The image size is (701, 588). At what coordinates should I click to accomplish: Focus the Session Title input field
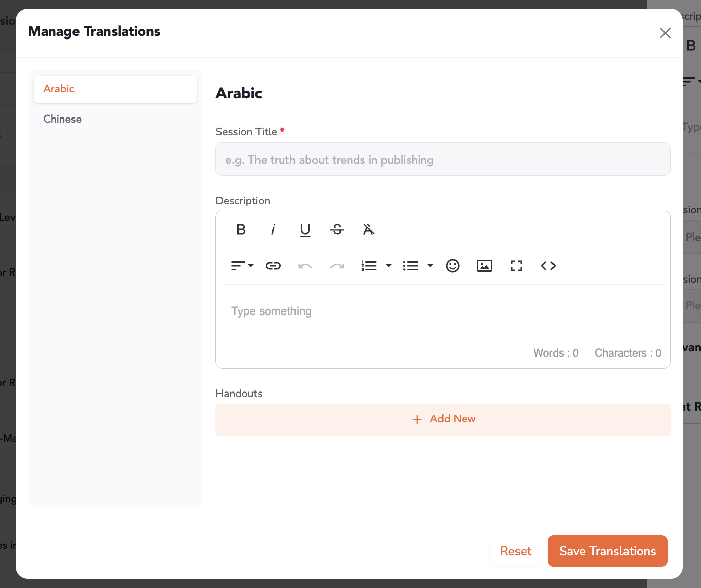[x=443, y=160]
